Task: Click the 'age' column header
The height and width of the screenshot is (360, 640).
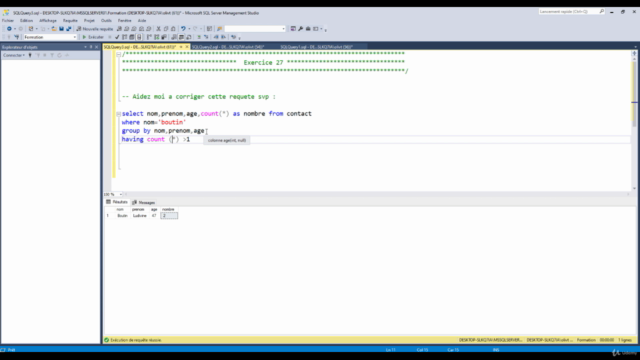Action: pyautogui.click(x=154, y=209)
